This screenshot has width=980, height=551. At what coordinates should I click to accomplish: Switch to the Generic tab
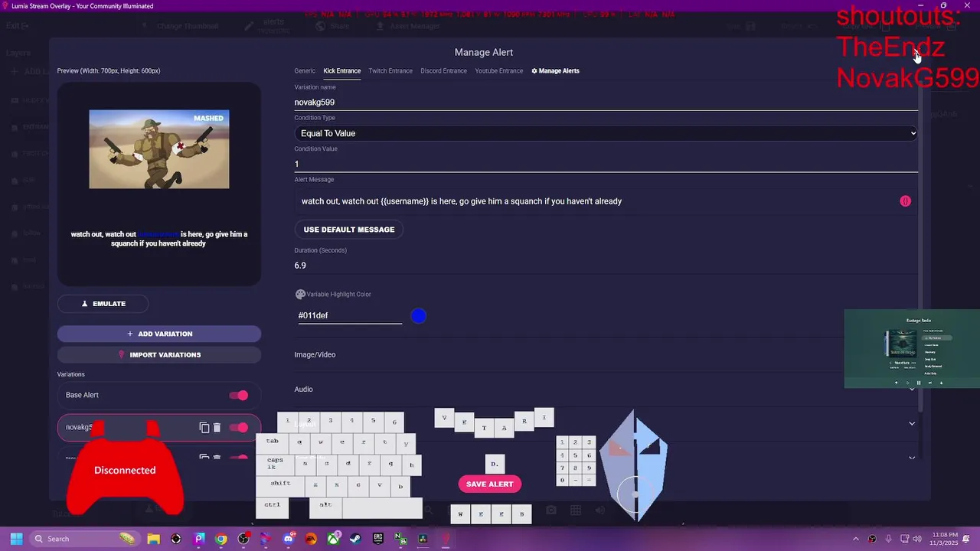coord(305,70)
